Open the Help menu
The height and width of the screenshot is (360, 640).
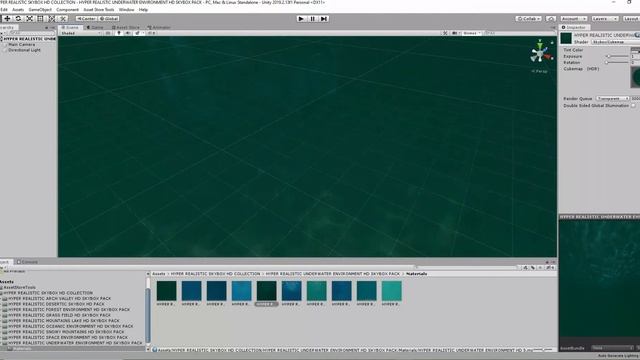143,9
